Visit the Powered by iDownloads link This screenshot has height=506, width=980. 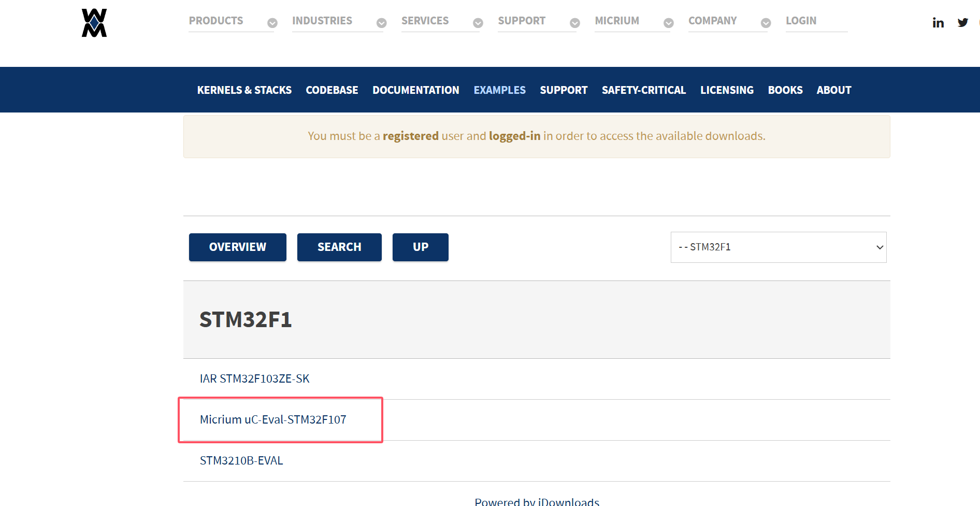tap(537, 501)
